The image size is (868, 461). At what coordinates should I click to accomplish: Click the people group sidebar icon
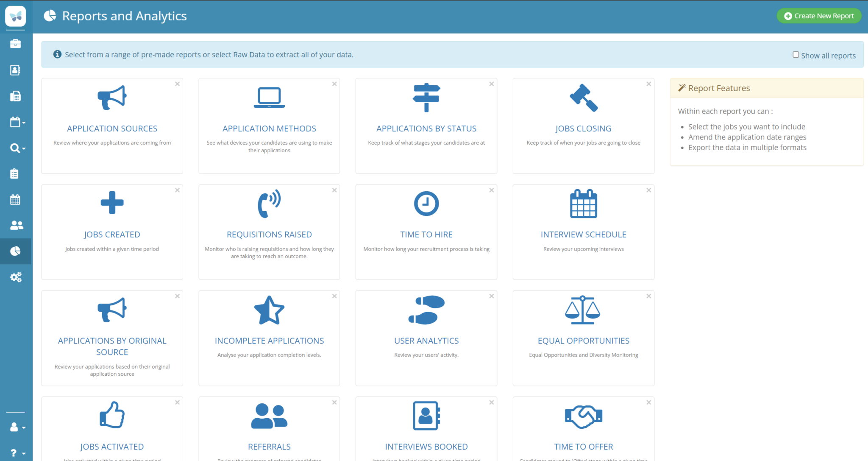click(16, 225)
